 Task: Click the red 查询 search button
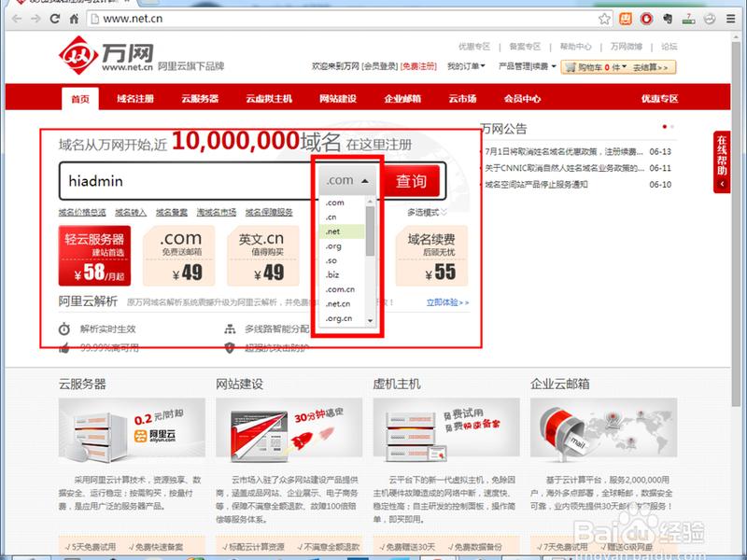pos(411,180)
